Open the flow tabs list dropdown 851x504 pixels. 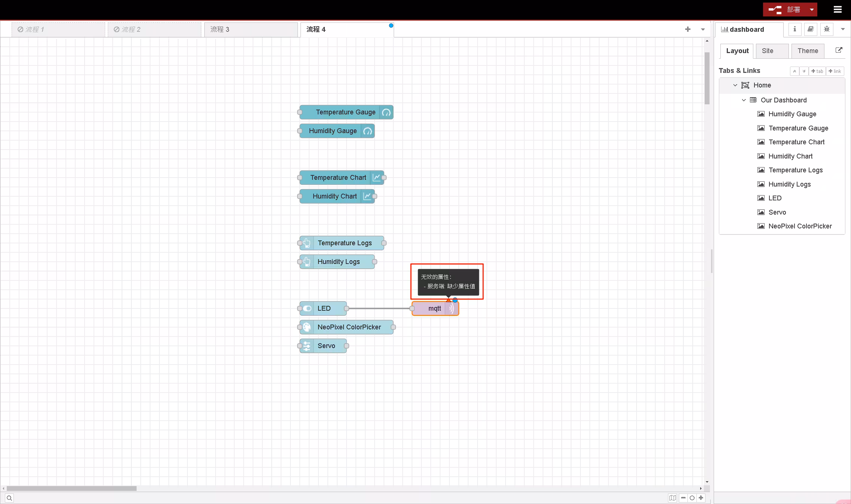(702, 29)
